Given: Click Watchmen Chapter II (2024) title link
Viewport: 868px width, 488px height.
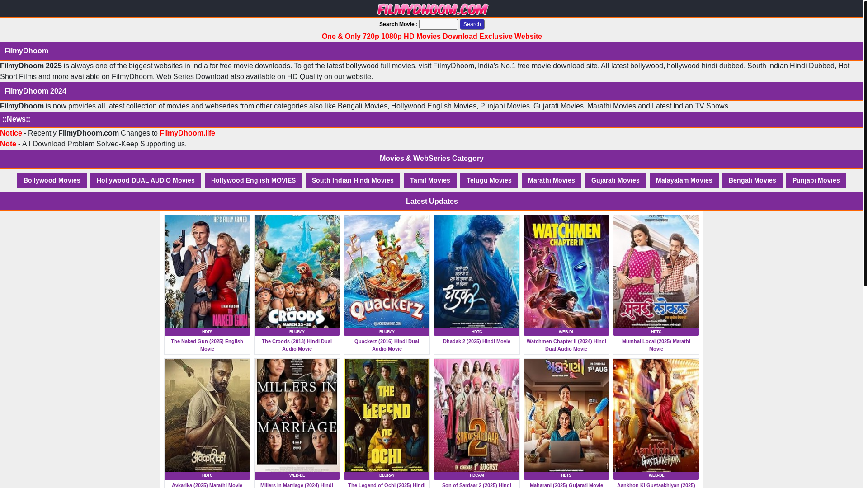Looking at the screenshot, I should click(x=566, y=345).
